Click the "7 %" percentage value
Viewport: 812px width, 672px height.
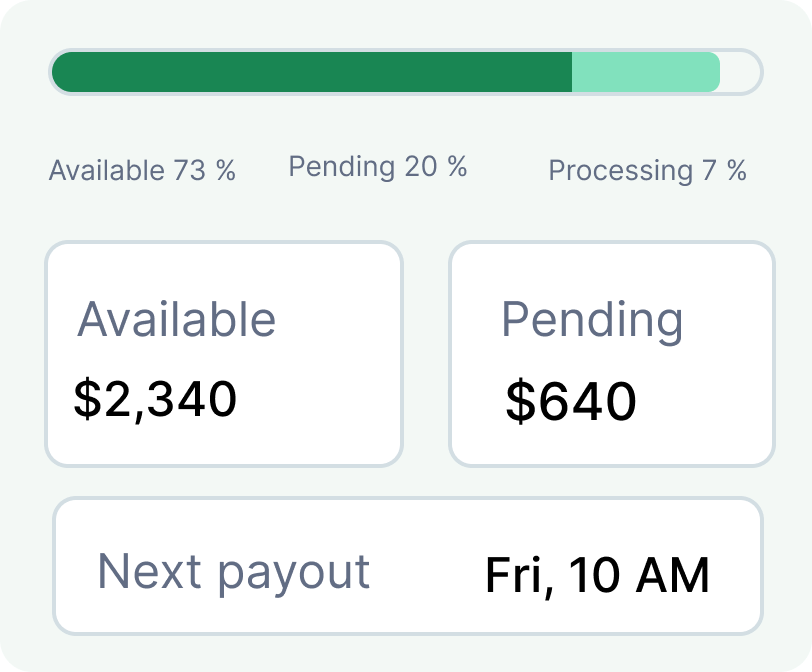click(x=724, y=171)
